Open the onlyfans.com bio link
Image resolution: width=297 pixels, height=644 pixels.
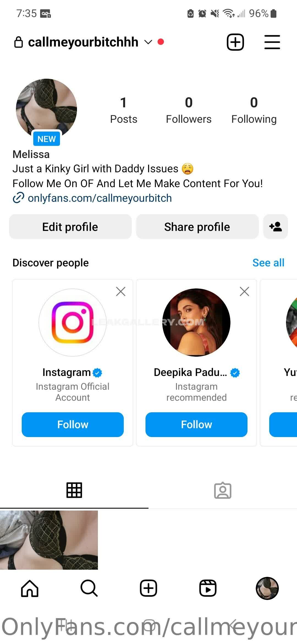pos(100,198)
